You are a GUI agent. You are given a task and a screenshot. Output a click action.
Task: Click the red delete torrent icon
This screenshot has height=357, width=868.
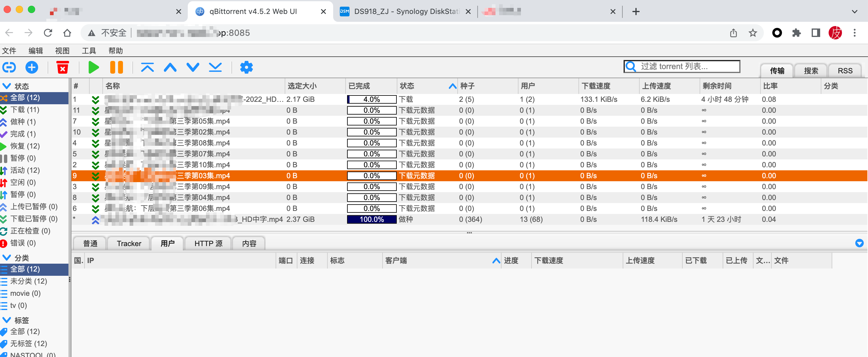point(62,67)
